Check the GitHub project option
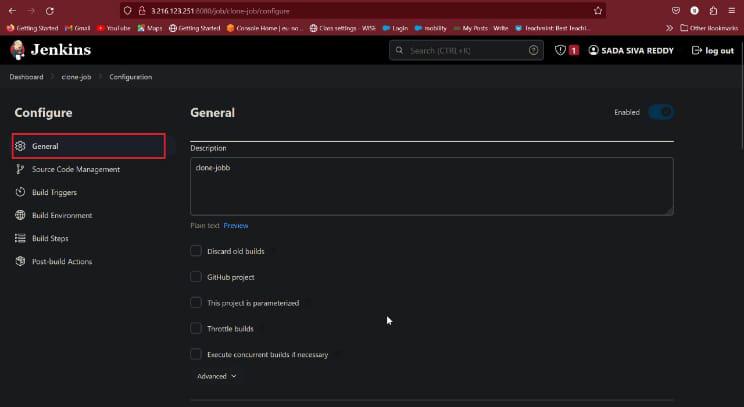This screenshot has width=744, height=407. (x=195, y=277)
